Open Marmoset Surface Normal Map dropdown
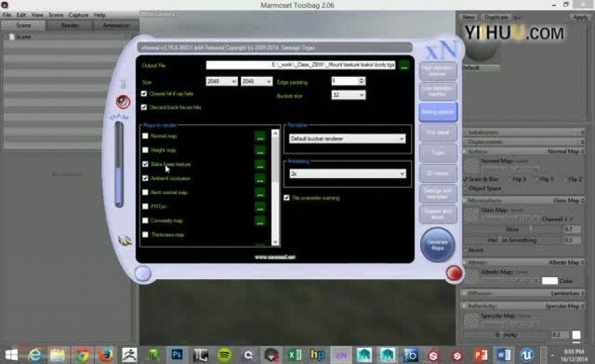This screenshot has width=595, height=364. (565, 152)
